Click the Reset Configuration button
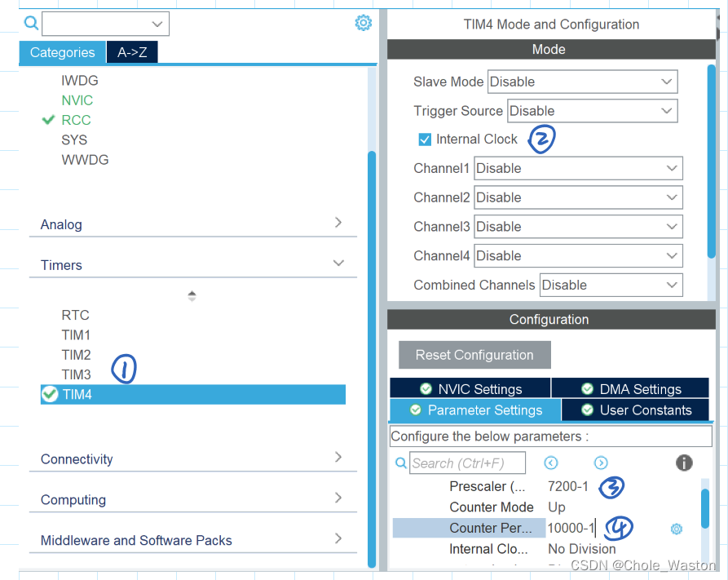This screenshot has width=728, height=580. [474, 355]
